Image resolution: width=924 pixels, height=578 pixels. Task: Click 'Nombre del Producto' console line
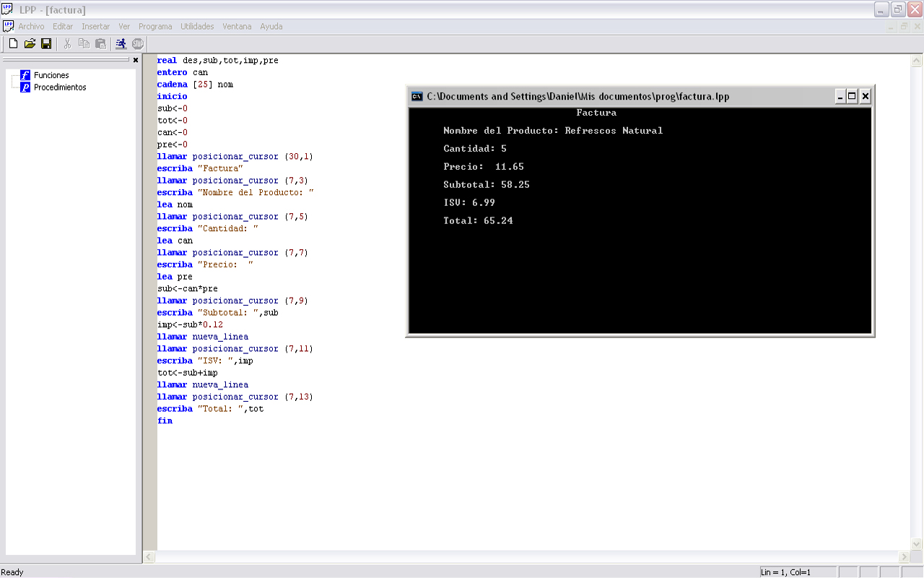click(553, 131)
